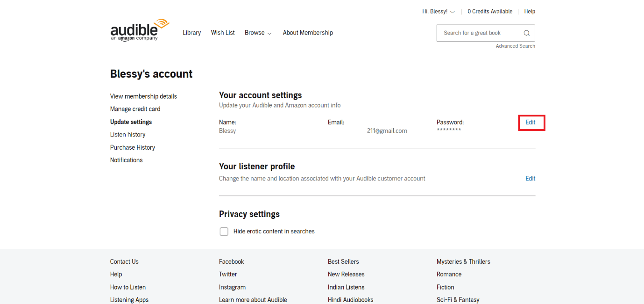
Task: Open Instagram footer link
Action: [232, 287]
